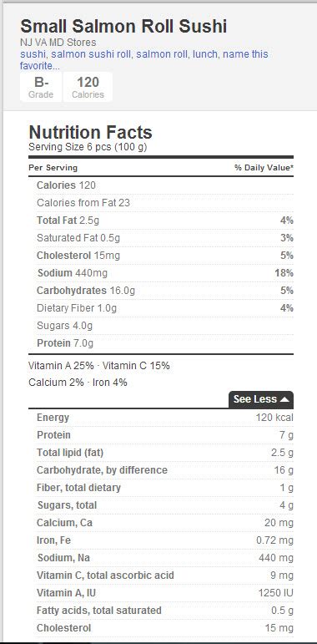Select the B- Grade badge
Screen dimensions: 317x644
pos(41,87)
